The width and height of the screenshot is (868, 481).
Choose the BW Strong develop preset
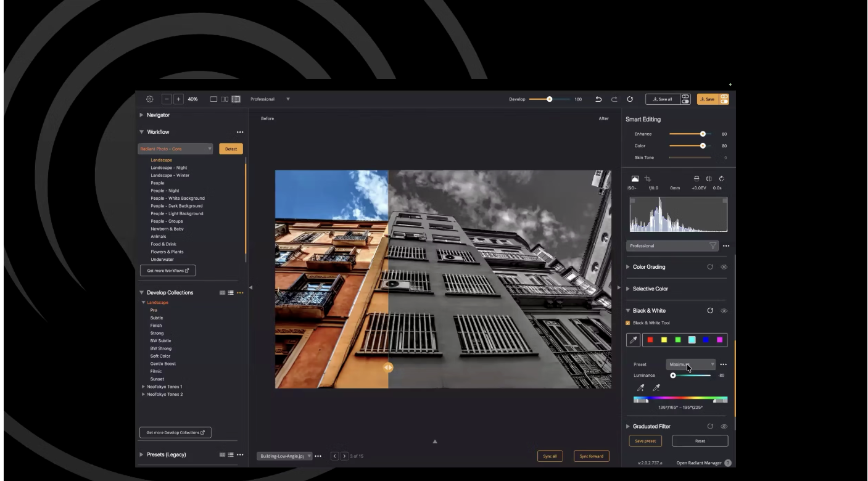tap(161, 348)
